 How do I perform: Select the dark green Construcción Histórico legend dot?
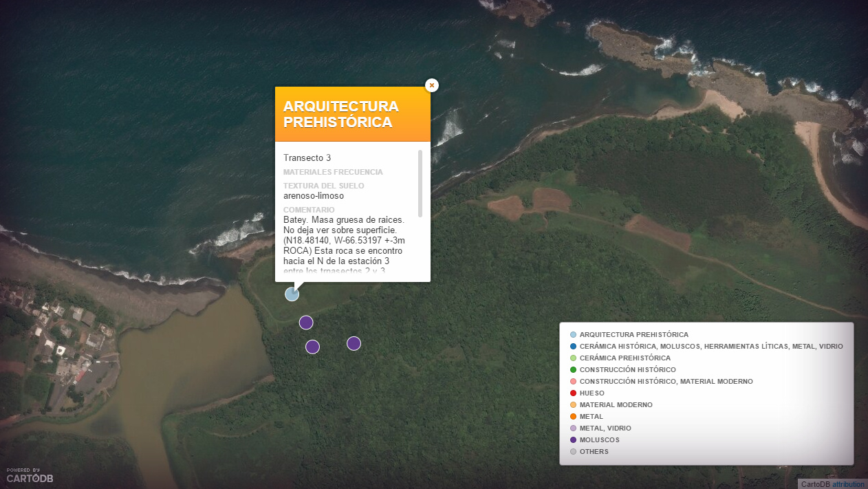573,369
